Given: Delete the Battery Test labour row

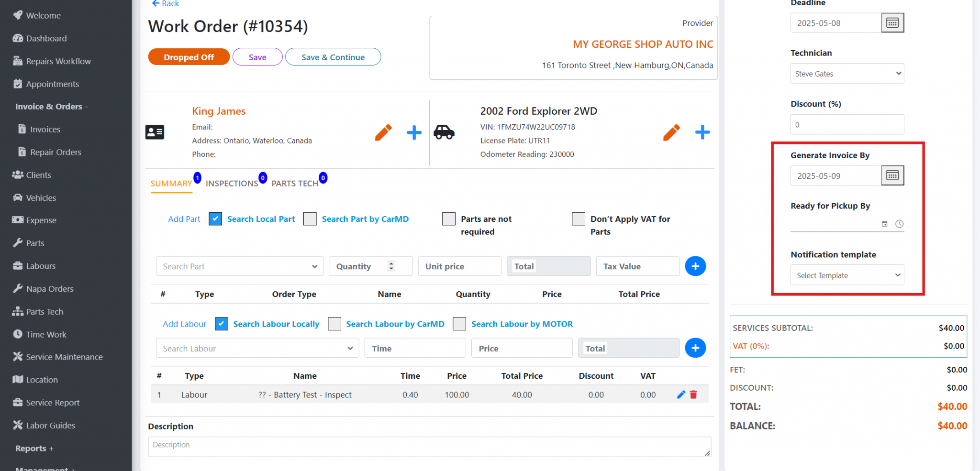Looking at the screenshot, I should pyautogui.click(x=693, y=394).
